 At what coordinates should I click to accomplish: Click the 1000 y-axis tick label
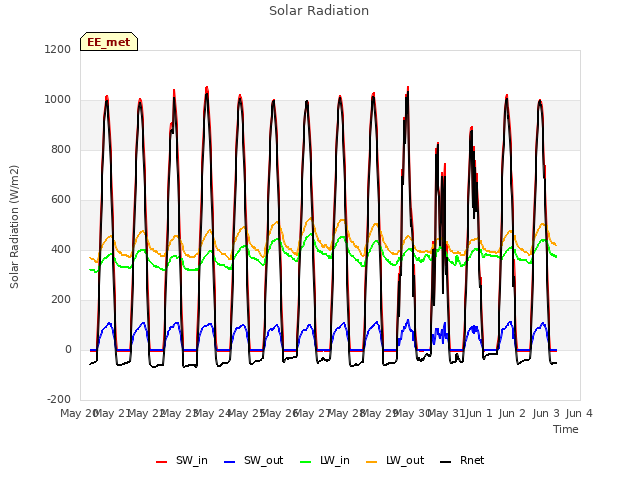[x=58, y=100]
